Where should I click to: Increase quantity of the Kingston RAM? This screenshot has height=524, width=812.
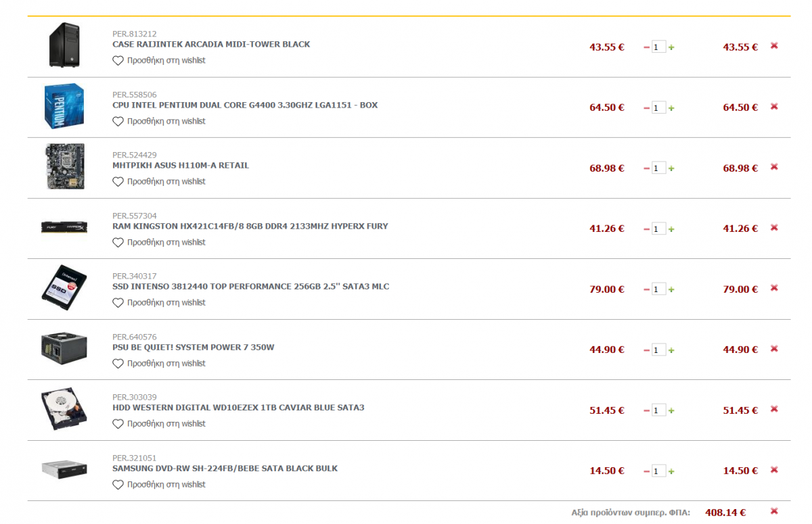click(671, 229)
